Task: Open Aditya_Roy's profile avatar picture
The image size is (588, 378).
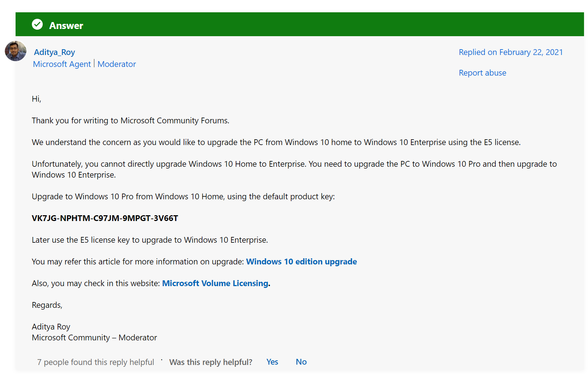Action: 16,51
